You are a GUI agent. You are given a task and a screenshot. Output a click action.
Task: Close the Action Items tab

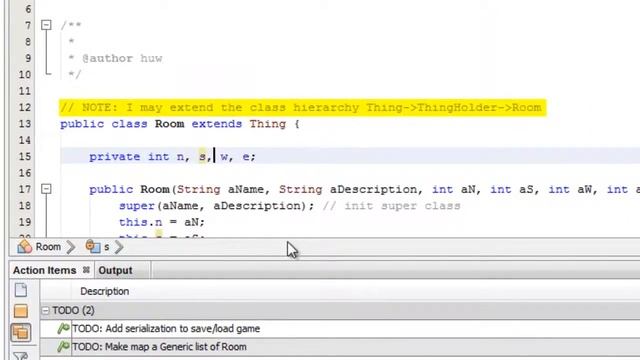pyautogui.click(x=86, y=270)
